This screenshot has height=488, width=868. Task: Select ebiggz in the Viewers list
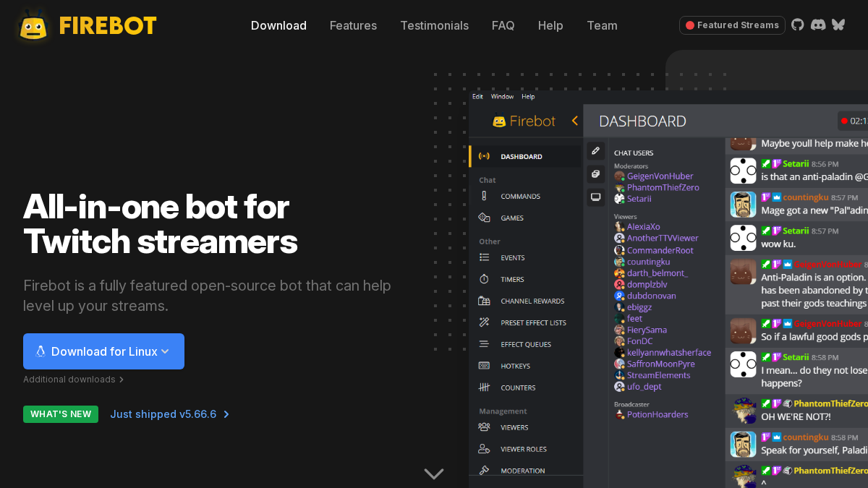pyautogui.click(x=639, y=307)
